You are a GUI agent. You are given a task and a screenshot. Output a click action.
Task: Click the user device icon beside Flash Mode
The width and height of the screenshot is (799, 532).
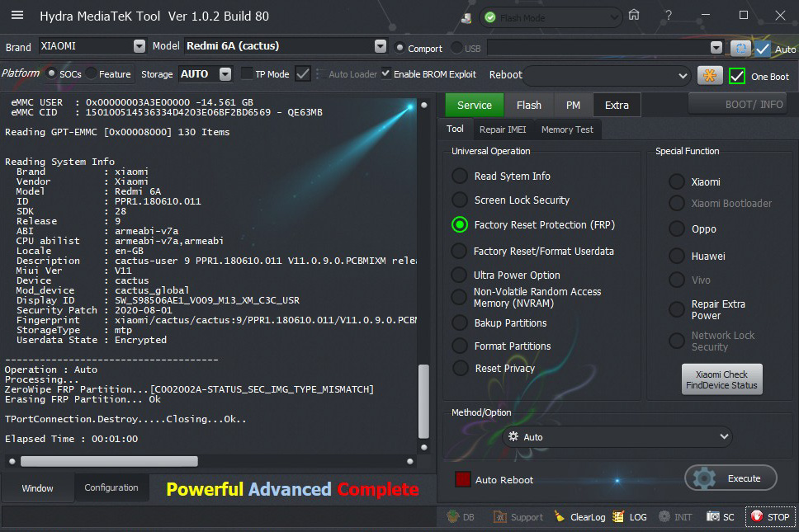pyautogui.click(x=466, y=18)
